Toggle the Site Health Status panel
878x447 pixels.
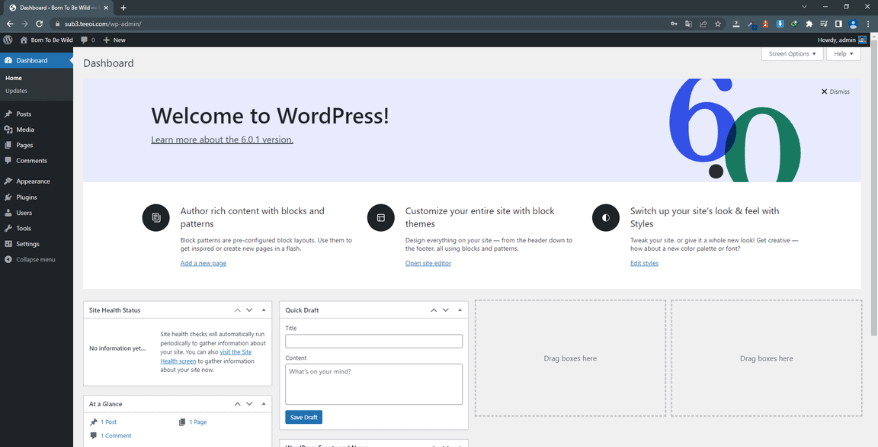coord(264,310)
